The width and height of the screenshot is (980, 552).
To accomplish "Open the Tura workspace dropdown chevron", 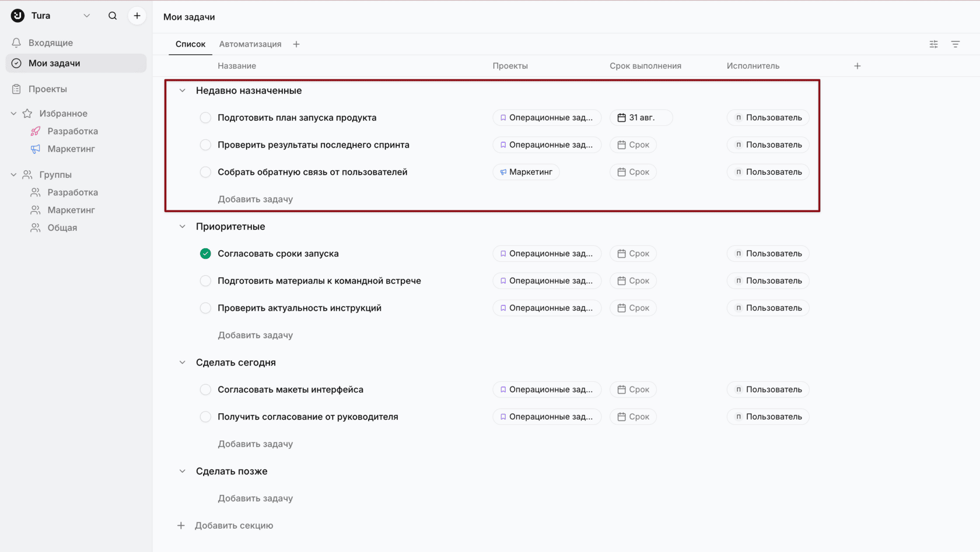I will point(87,16).
